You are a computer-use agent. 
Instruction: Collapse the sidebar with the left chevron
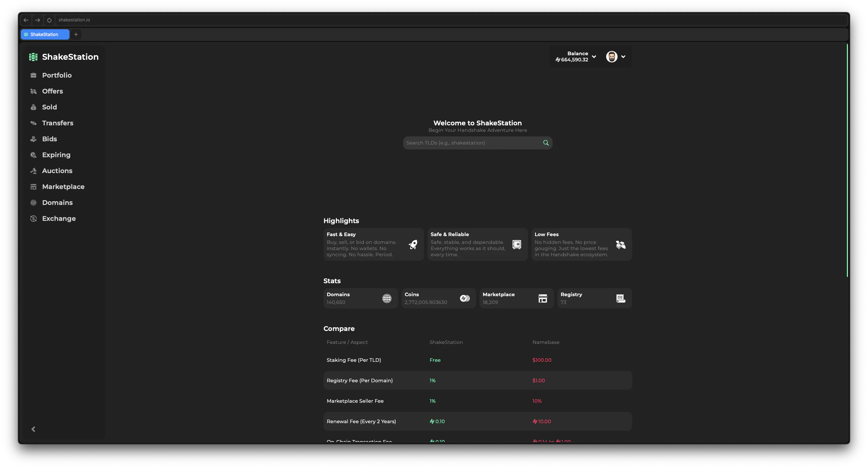pyautogui.click(x=33, y=429)
